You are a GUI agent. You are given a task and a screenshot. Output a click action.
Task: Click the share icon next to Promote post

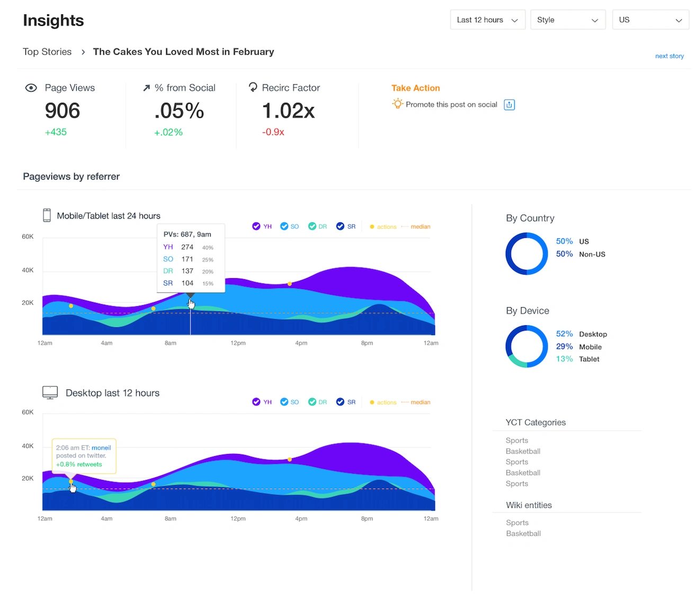510,104
